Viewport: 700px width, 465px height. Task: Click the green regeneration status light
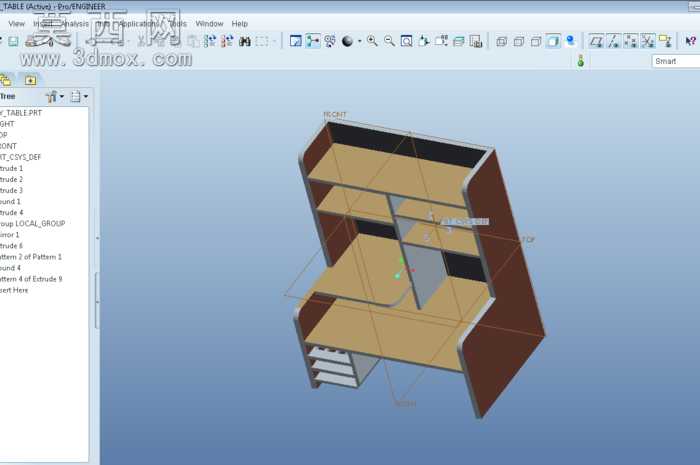580,61
